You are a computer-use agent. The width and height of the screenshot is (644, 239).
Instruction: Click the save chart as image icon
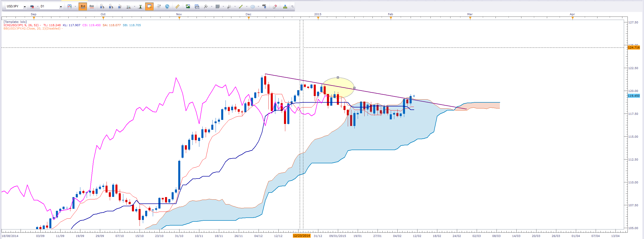[x=188, y=7]
